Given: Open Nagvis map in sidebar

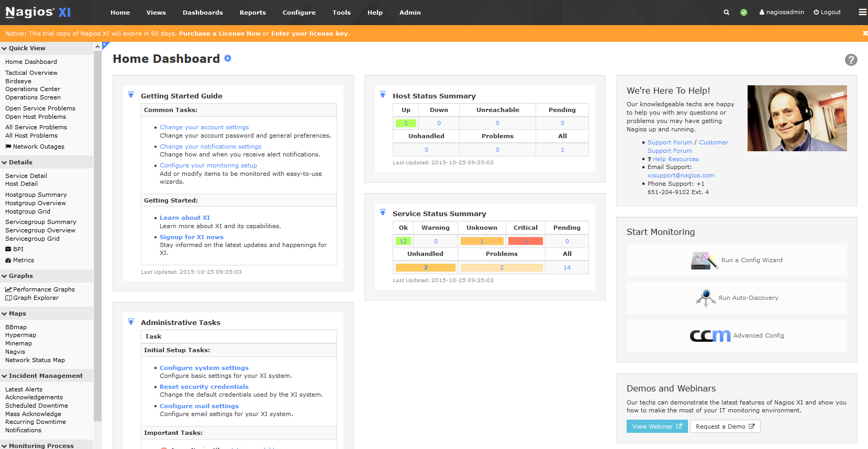Looking at the screenshot, I should click(x=15, y=352).
